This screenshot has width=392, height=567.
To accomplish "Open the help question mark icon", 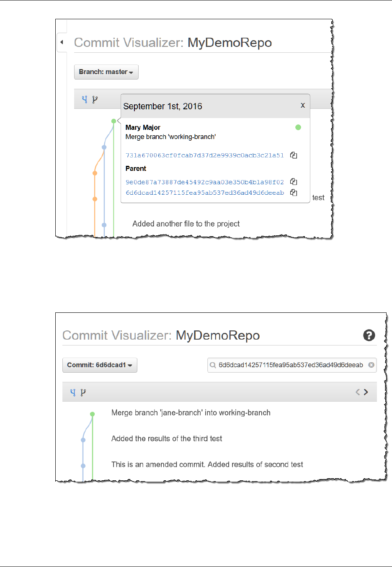I will (369, 335).
